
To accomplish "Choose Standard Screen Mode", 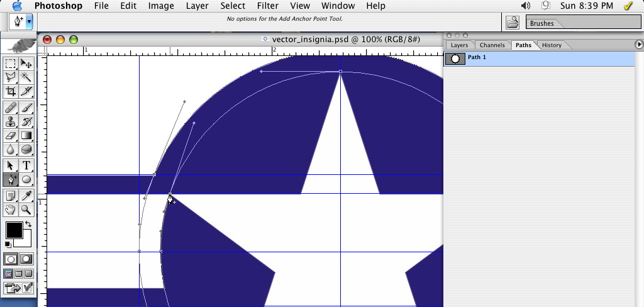I will pyautogui.click(x=8, y=274).
